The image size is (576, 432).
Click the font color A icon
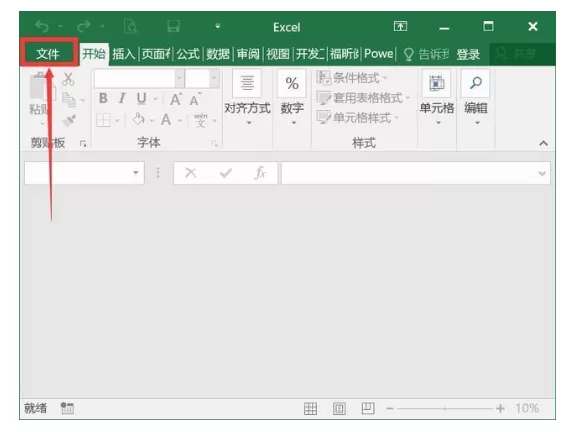(x=166, y=120)
